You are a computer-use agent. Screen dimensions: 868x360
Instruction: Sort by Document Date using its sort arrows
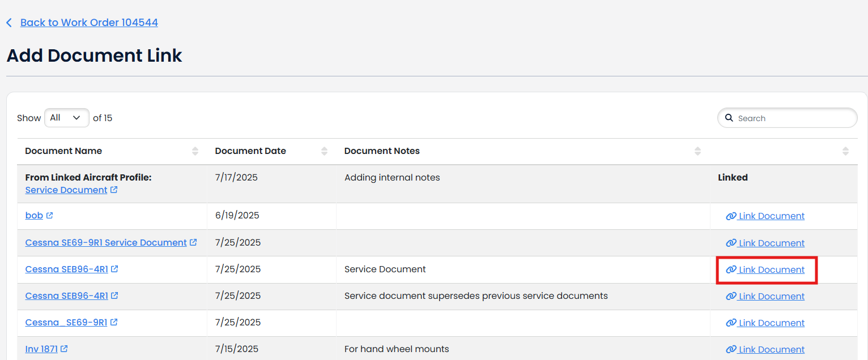point(324,151)
